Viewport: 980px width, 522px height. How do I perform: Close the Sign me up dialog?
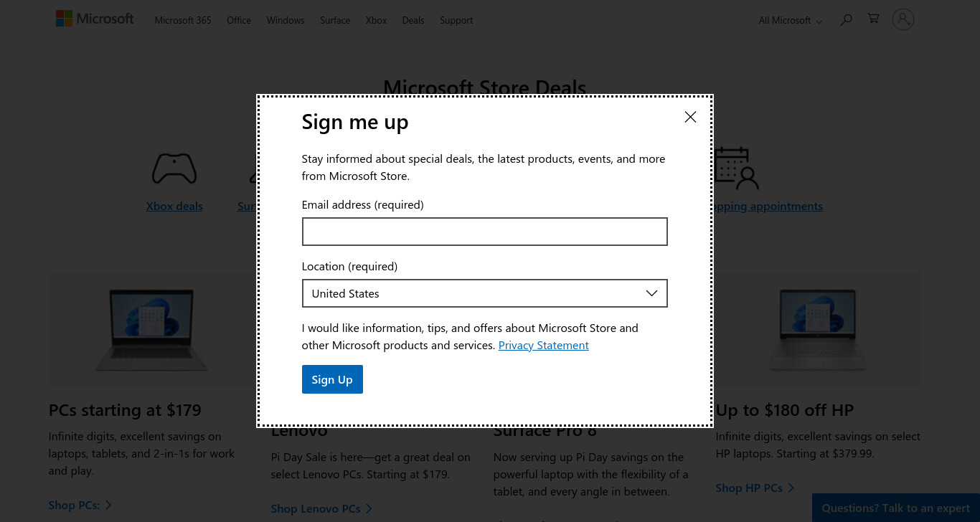point(690,117)
